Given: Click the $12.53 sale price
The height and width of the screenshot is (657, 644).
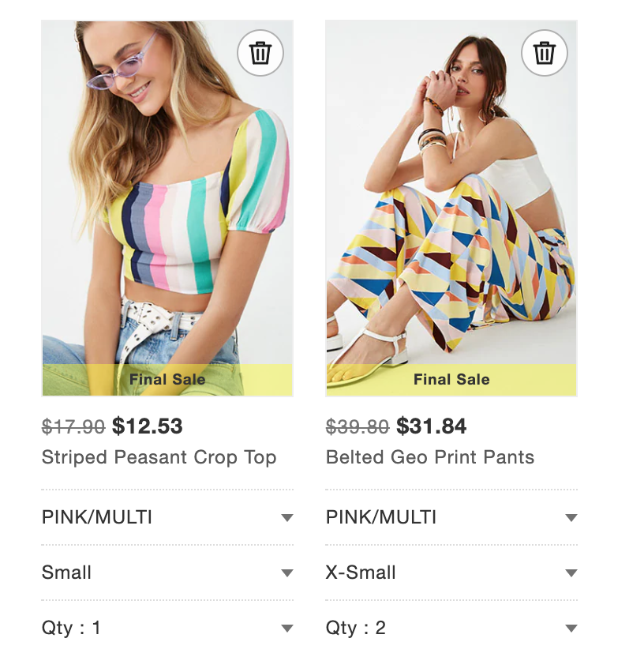Looking at the screenshot, I should click(x=148, y=426).
